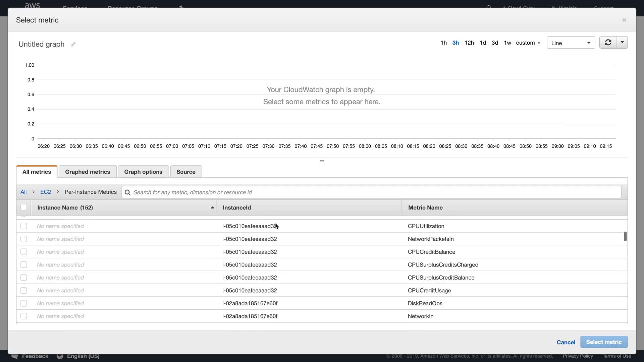Click the Cancel link
This screenshot has width=644, height=362.
566,342
